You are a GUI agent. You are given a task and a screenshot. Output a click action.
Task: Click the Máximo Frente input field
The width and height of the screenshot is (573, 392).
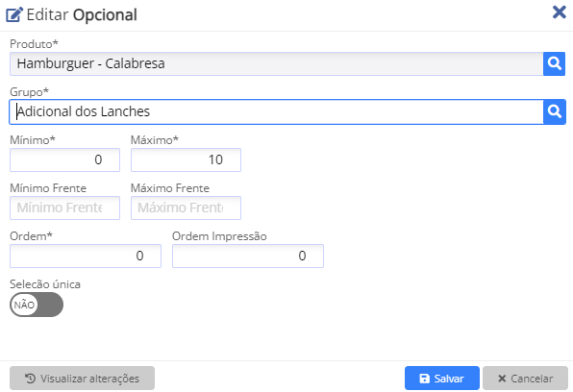tap(186, 208)
